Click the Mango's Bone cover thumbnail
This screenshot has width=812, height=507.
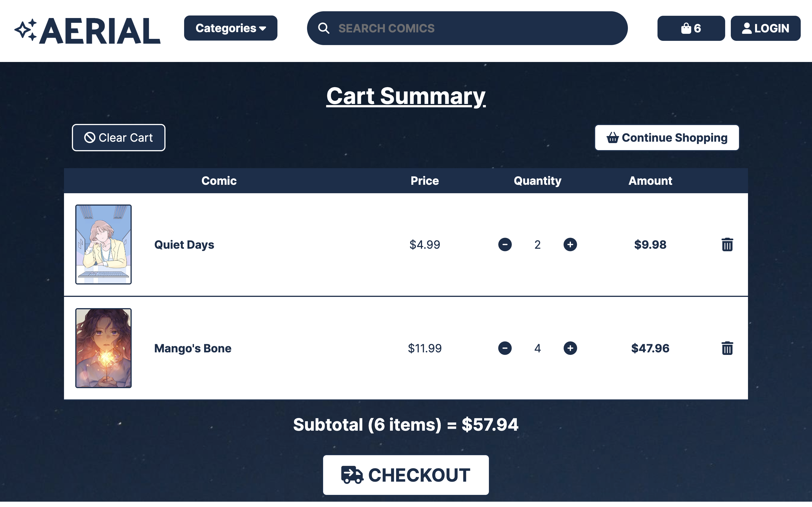point(103,348)
